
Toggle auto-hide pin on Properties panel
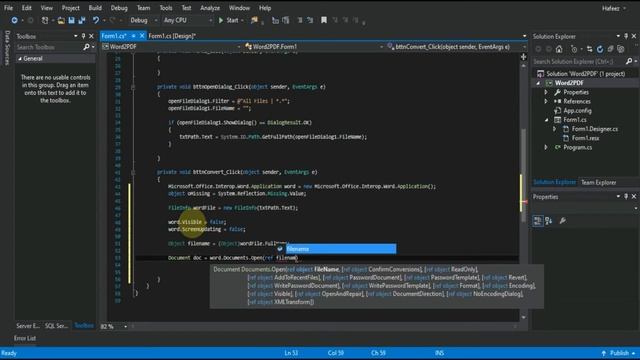tap(626, 197)
